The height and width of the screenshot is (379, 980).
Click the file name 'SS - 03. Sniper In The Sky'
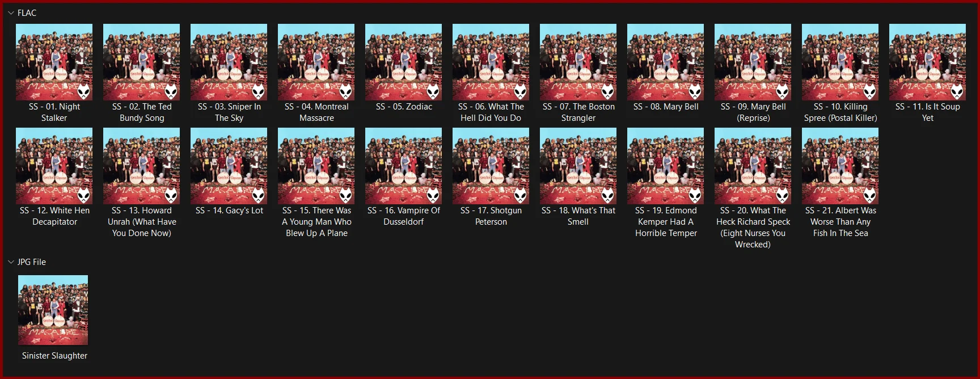coord(229,112)
